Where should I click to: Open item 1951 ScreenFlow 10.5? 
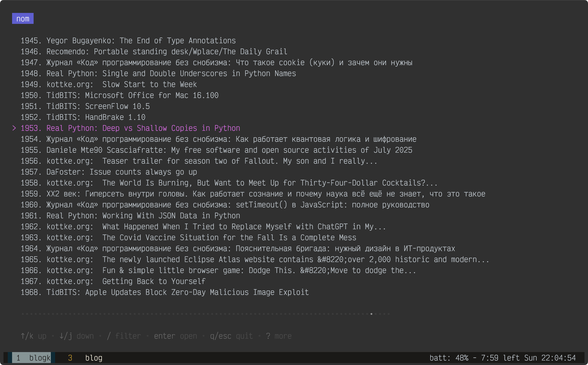pyautogui.click(x=85, y=106)
